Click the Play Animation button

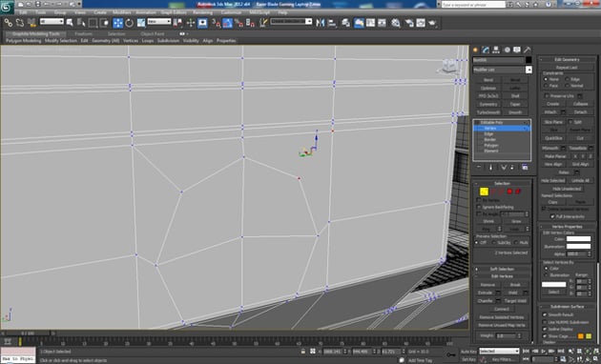tap(543, 351)
